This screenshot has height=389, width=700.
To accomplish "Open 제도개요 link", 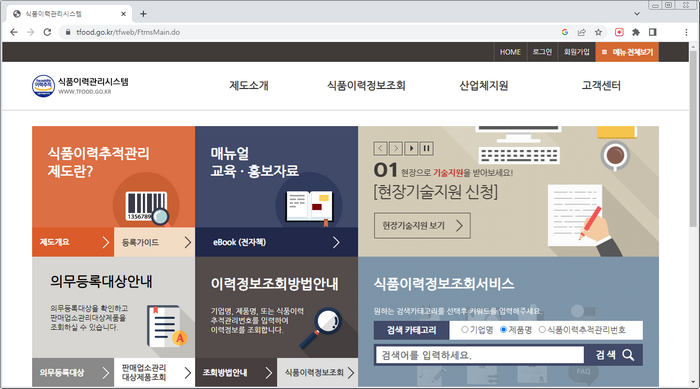I will [73, 242].
